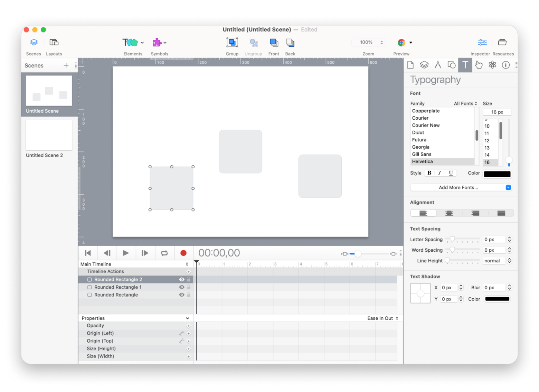Add a new scene with plus button
The height and width of the screenshot is (392, 539).
[66, 65]
